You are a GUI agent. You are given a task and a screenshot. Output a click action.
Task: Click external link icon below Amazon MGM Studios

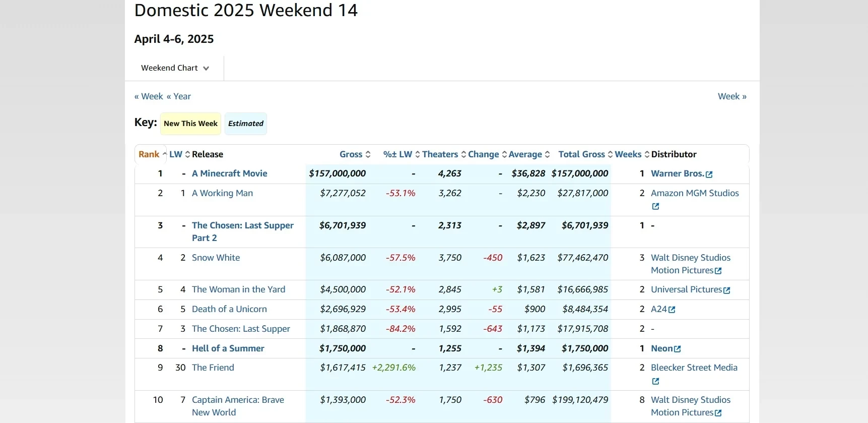click(655, 206)
